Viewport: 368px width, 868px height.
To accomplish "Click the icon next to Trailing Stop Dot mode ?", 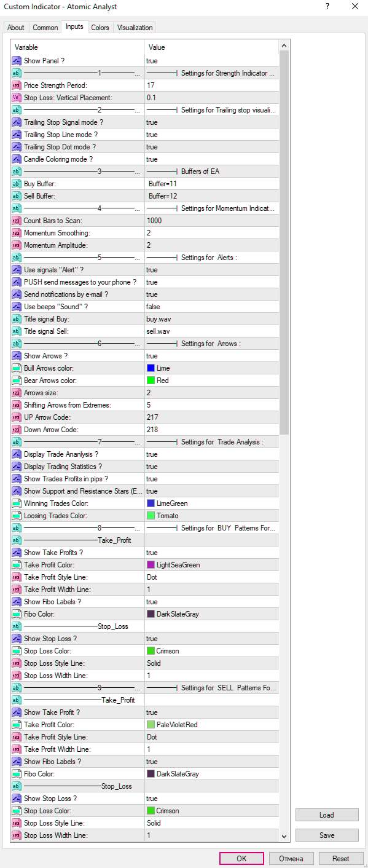I will click(x=17, y=147).
